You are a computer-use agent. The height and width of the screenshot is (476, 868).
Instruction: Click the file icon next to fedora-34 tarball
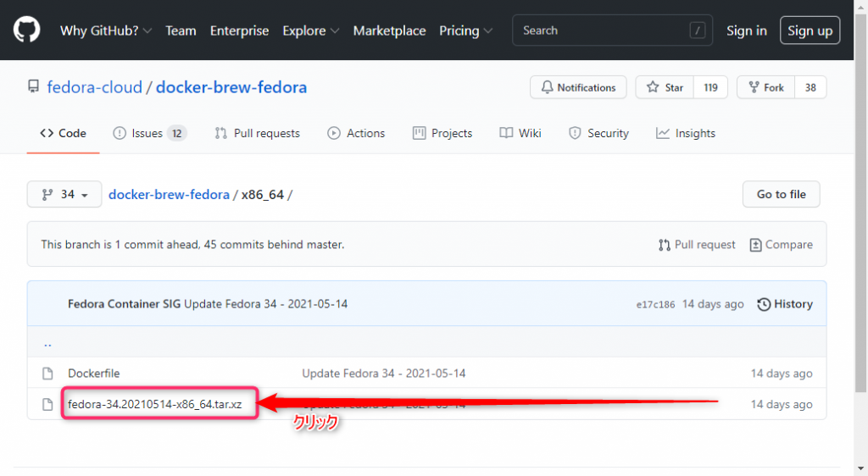pyautogui.click(x=47, y=404)
